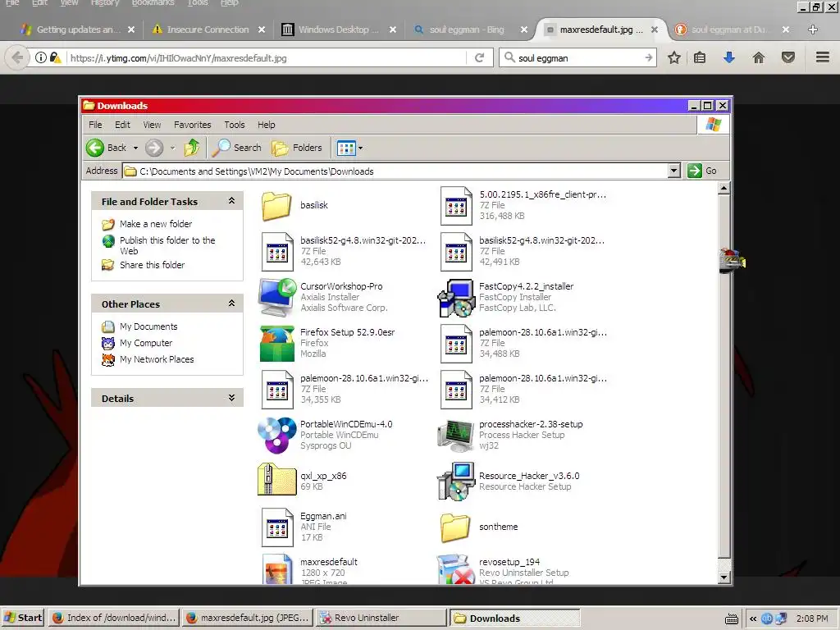This screenshot has width=840, height=630.
Task: Select the revosetup_194 installer icon
Action: click(x=456, y=569)
